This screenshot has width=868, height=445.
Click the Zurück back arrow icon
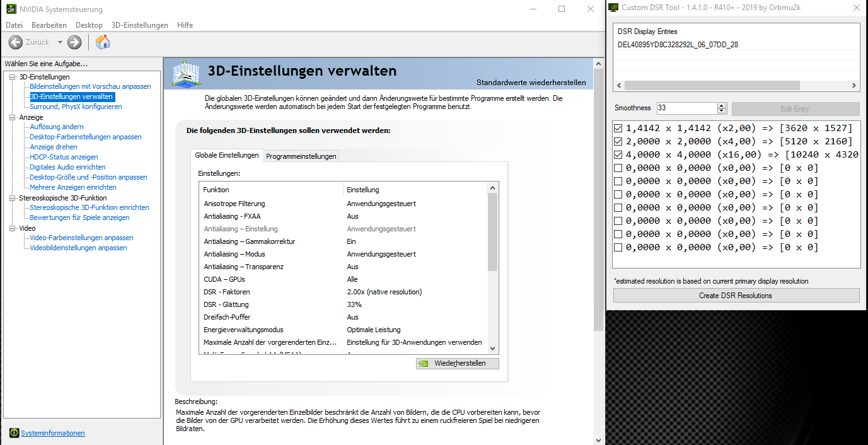[x=16, y=42]
